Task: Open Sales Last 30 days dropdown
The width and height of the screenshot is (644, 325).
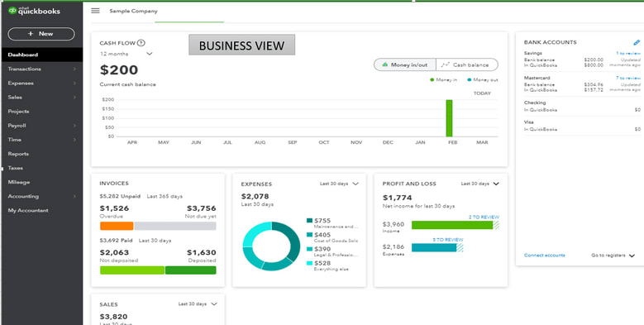Action: pos(198,304)
